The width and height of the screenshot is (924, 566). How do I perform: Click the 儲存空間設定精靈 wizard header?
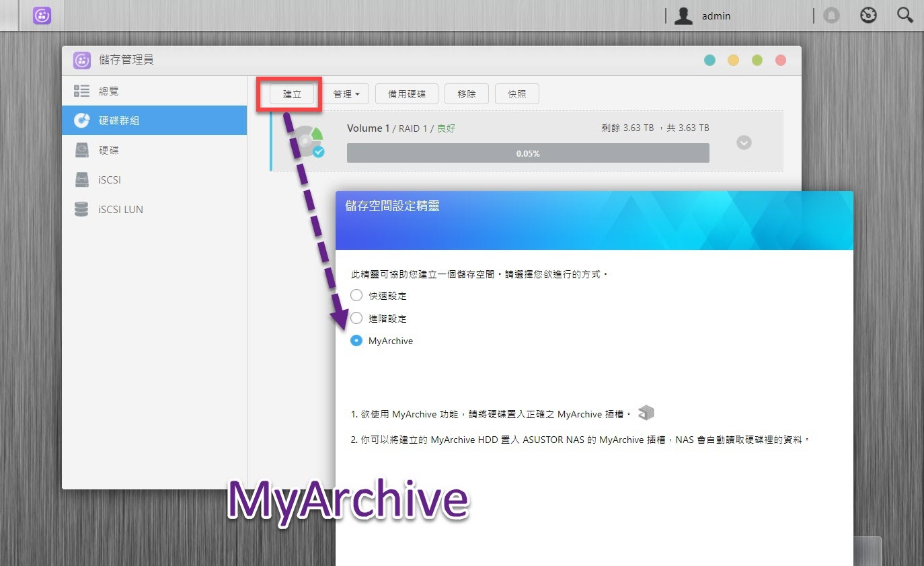594,220
